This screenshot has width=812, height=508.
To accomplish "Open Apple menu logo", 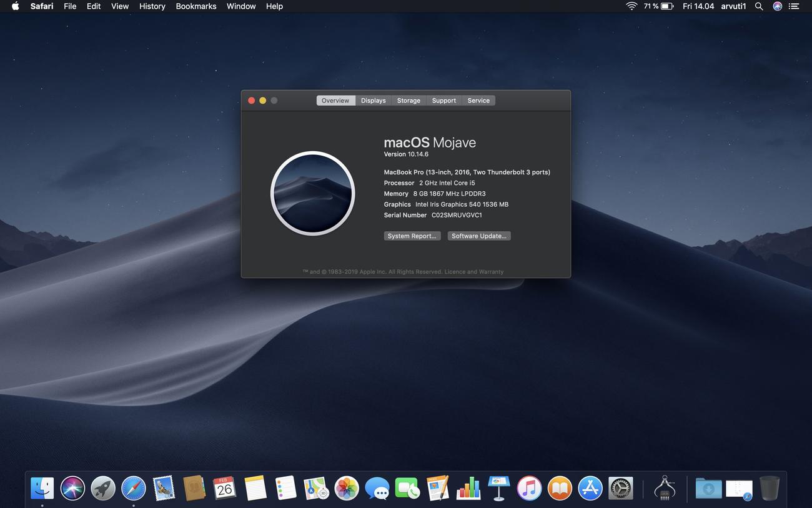I will [15, 6].
